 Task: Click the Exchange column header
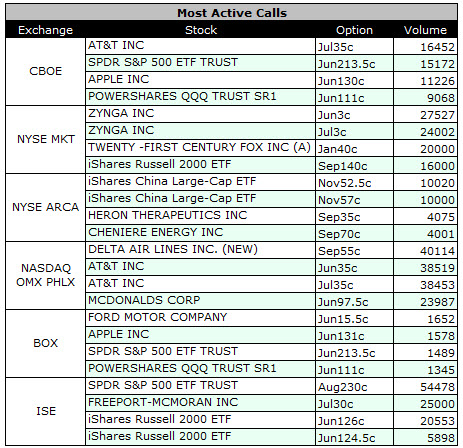45,30
